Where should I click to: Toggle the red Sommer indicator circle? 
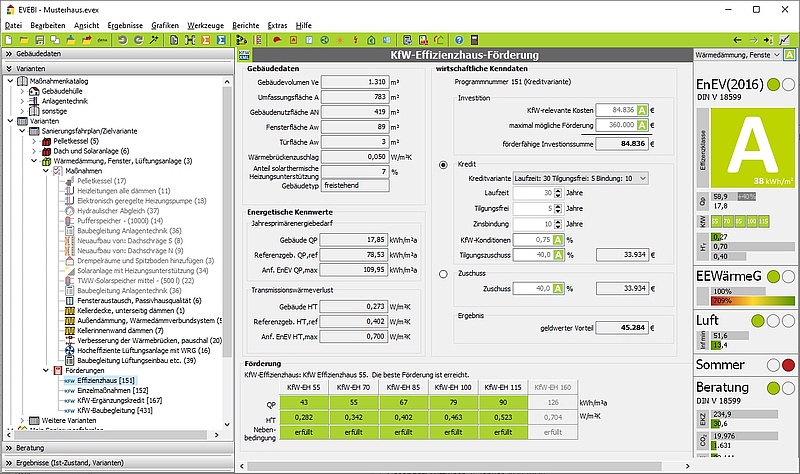point(789,365)
